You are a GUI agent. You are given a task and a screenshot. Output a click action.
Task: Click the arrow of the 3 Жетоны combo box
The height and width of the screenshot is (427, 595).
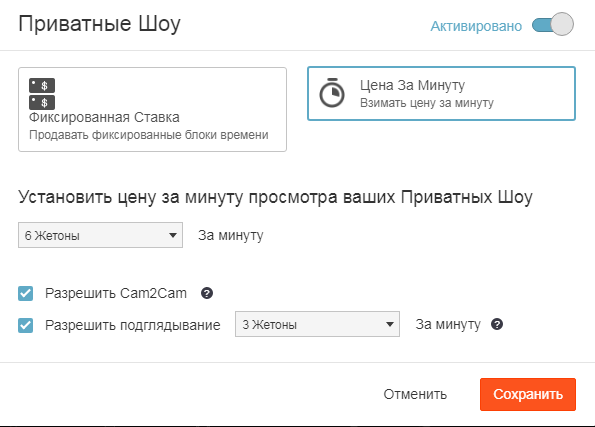click(x=389, y=324)
